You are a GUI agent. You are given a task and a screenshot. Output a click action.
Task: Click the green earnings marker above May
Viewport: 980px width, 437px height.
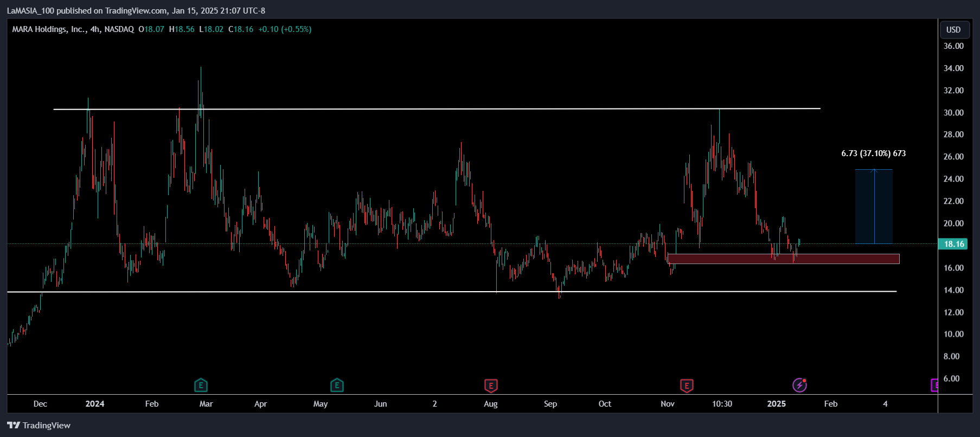point(337,385)
